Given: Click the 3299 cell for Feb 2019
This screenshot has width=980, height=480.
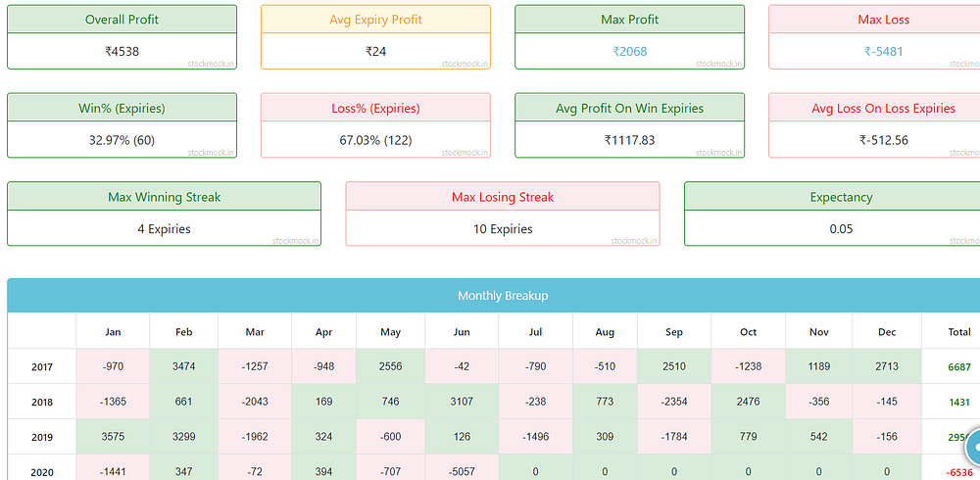Looking at the screenshot, I should click(x=184, y=436).
